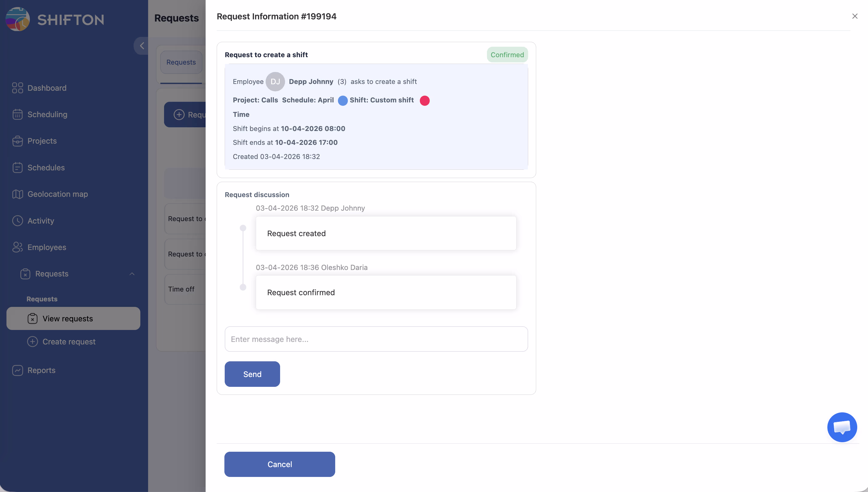Click the red Custom shift color dot
This screenshot has width=868, height=492.
tap(425, 100)
